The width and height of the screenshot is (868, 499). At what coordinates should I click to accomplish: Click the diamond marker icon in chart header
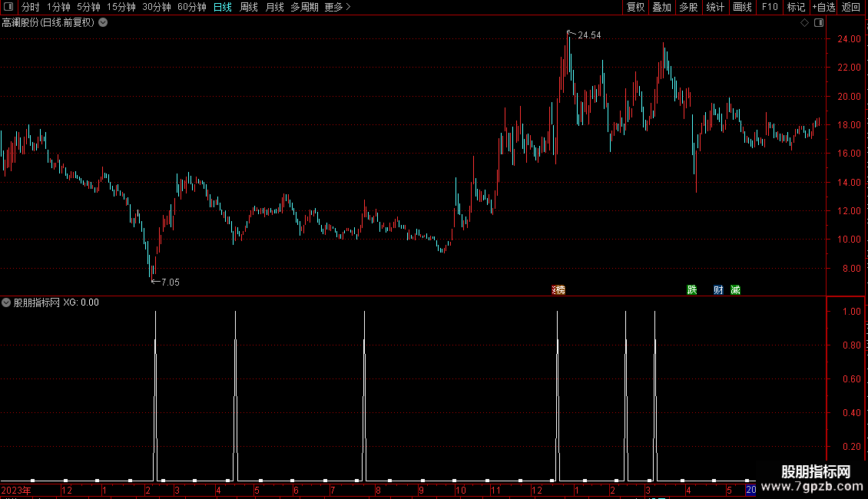pyautogui.click(x=804, y=23)
